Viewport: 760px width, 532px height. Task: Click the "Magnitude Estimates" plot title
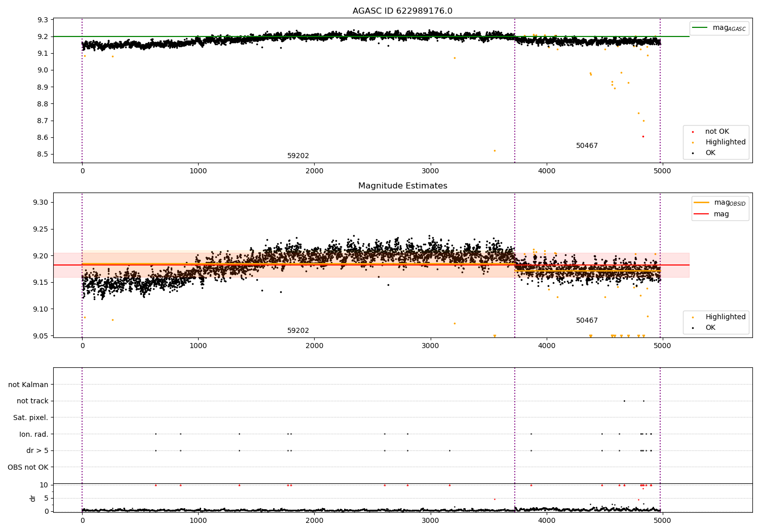(402, 186)
